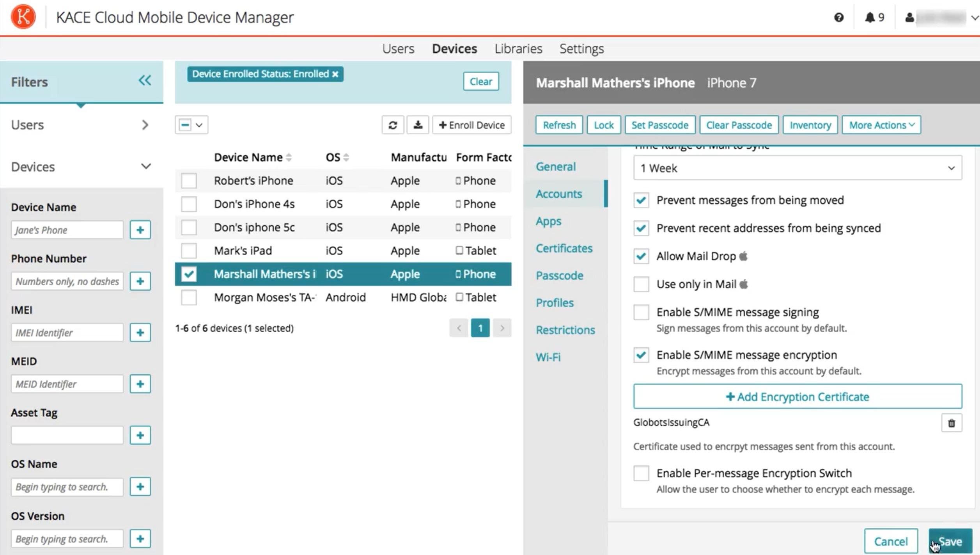The image size is (980, 555).
Task: Sort by OS column arrows
Action: [x=346, y=157]
